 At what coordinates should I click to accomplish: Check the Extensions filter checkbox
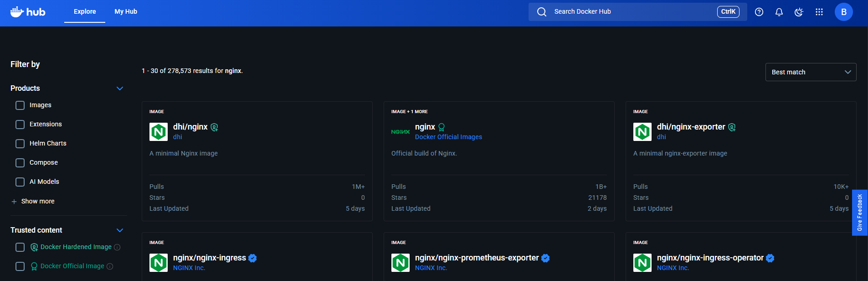[20, 125]
